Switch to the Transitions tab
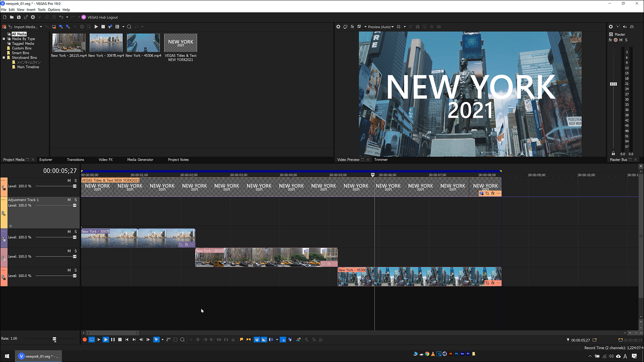Image resolution: width=644 pixels, height=362 pixels. (x=75, y=160)
